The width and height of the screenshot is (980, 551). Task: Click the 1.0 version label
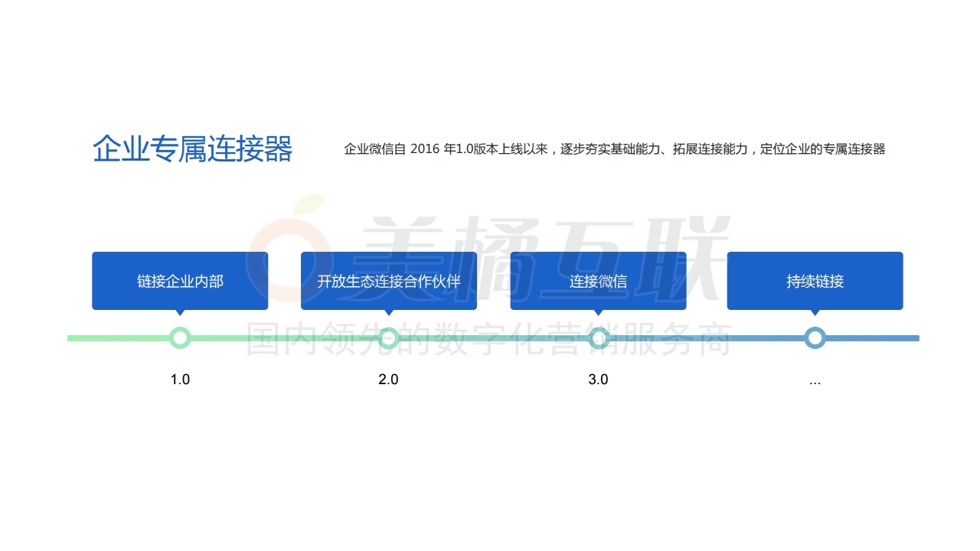tap(180, 380)
